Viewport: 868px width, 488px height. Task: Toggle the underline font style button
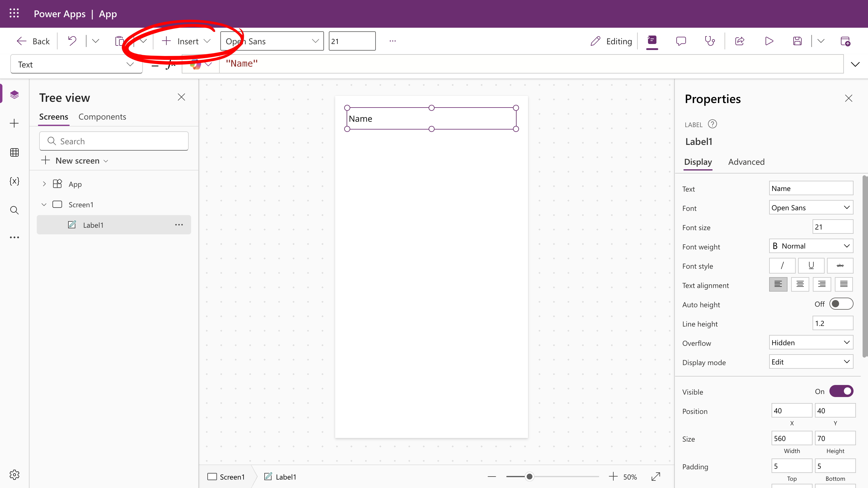pyautogui.click(x=811, y=265)
